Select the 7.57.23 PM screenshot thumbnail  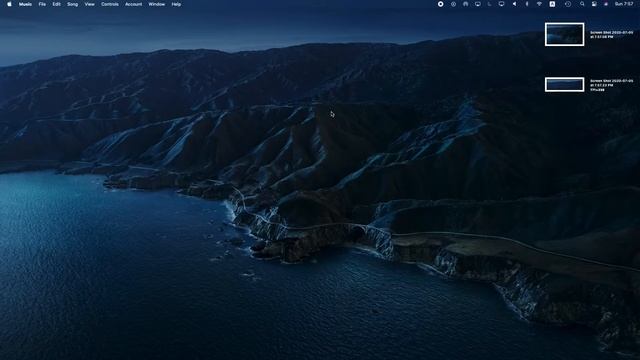point(564,84)
